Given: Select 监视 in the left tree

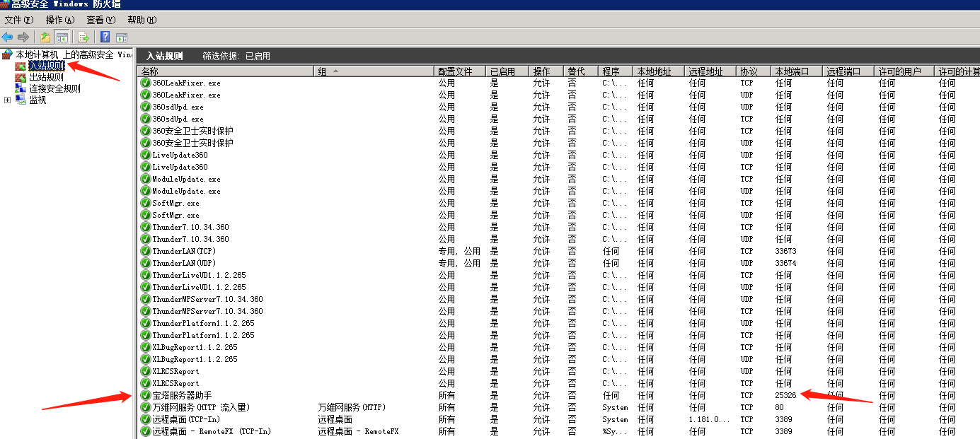Looking at the screenshot, I should 38,100.
